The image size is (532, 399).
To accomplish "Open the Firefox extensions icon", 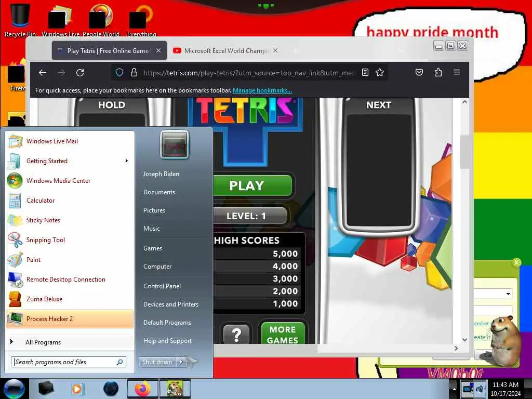I will click(438, 72).
